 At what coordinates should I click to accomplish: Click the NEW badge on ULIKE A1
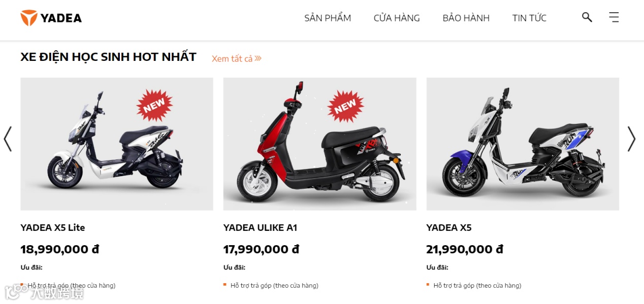(x=345, y=106)
